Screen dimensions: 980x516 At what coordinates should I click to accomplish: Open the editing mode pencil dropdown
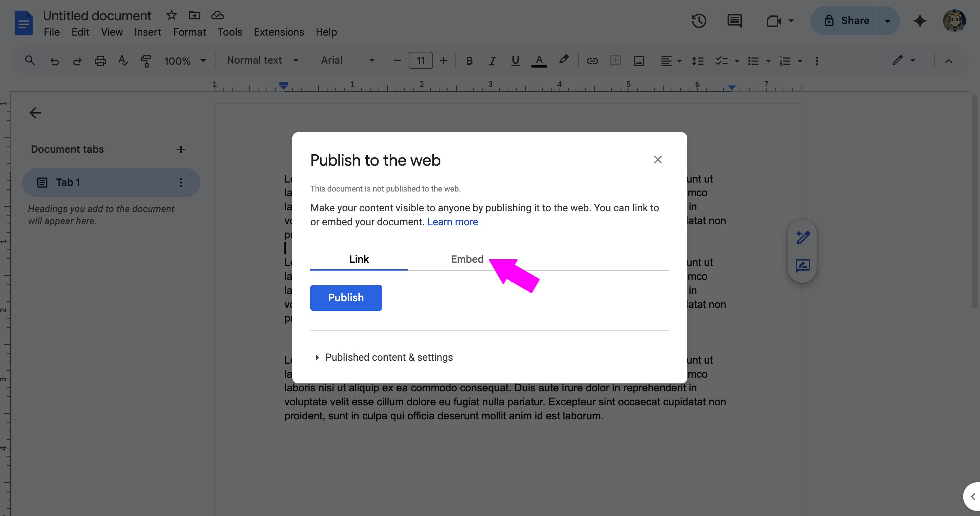pyautogui.click(x=904, y=60)
